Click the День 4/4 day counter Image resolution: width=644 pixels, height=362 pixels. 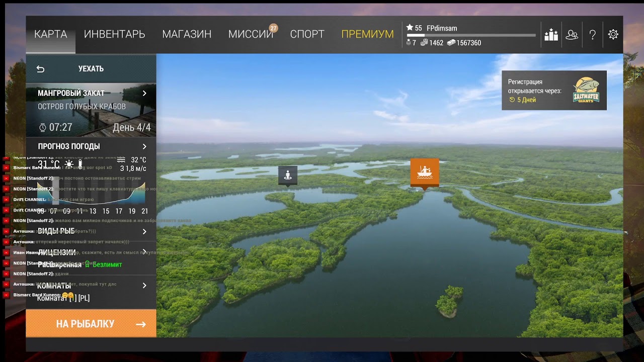tap(131, 128)
